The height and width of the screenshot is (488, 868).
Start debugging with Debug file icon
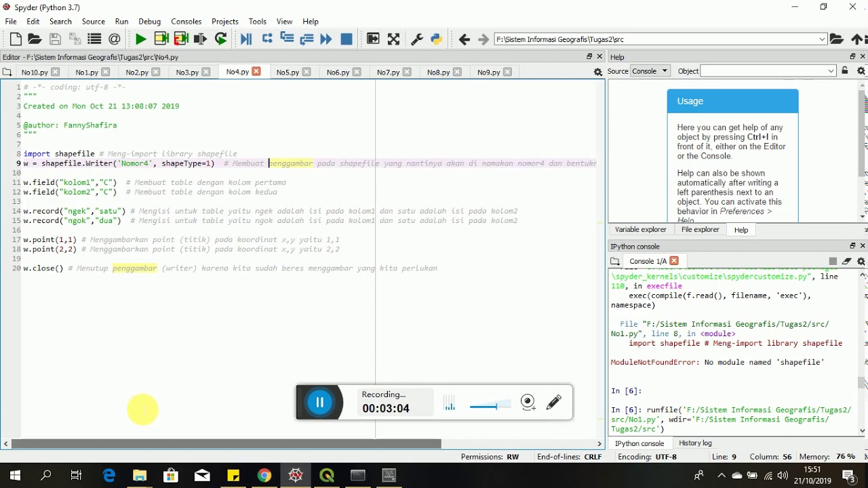click(x=246, y=39)
